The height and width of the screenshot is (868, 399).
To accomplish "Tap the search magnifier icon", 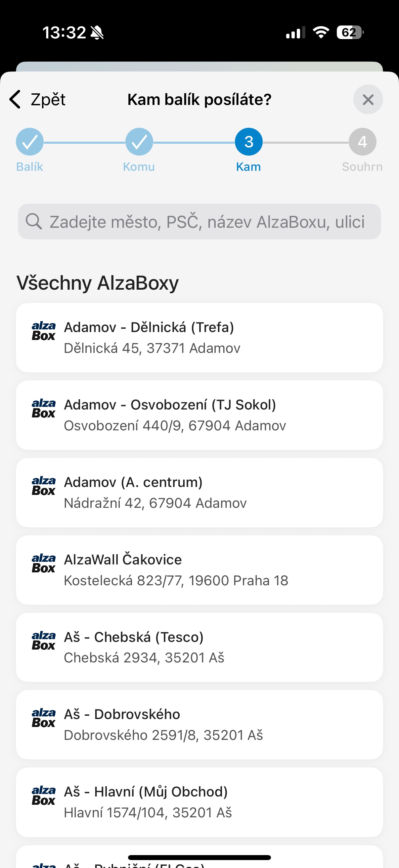I will (34, 221).
